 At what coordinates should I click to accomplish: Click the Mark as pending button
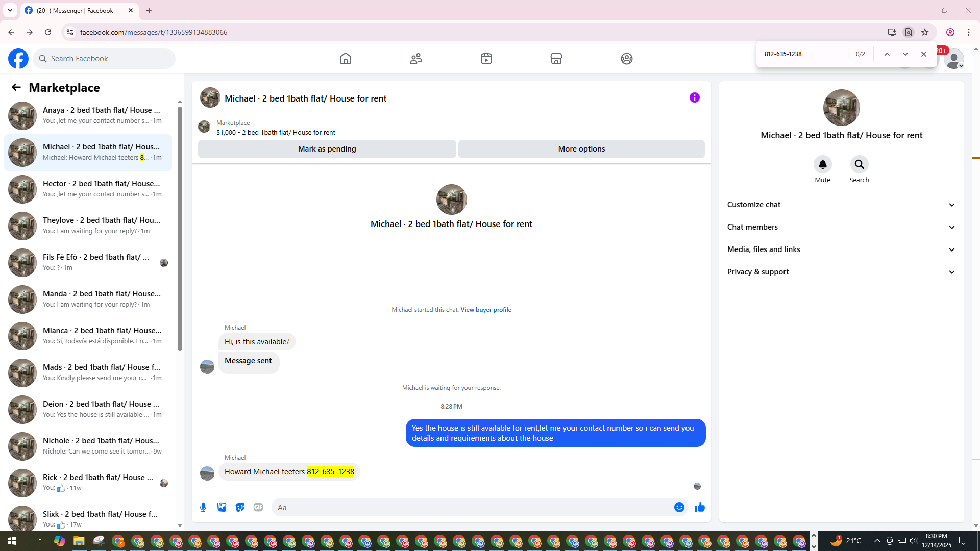click(327, 149)
